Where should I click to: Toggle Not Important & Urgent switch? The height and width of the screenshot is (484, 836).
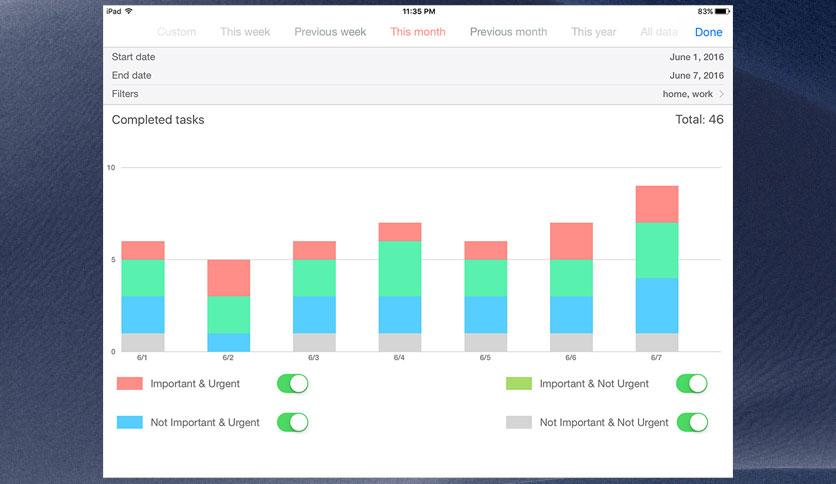coord(292,422)
